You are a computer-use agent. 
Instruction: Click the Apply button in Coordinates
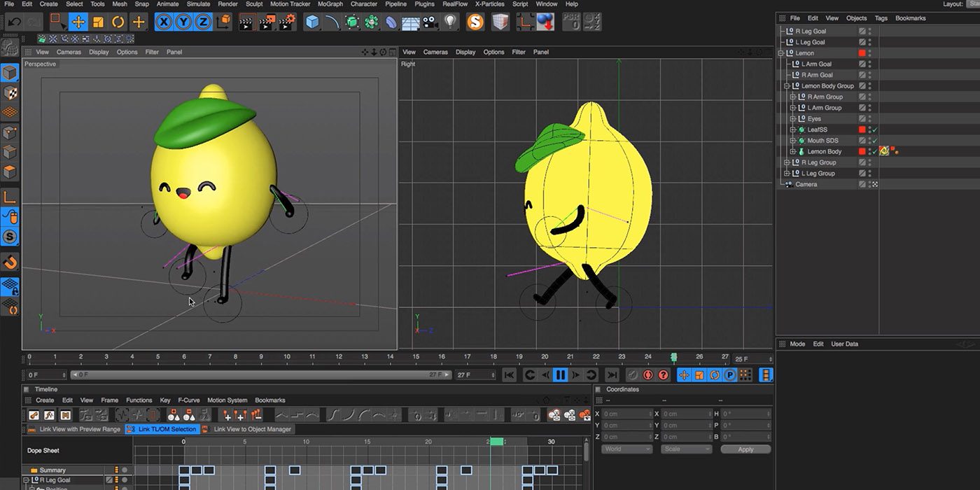[x=745, y=449]
